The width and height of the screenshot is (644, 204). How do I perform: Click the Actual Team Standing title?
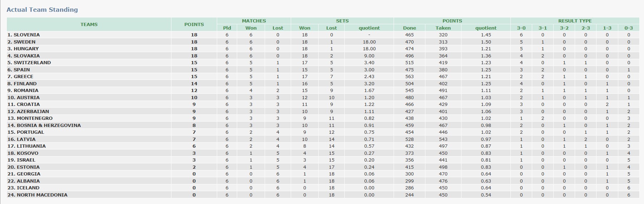42,10
